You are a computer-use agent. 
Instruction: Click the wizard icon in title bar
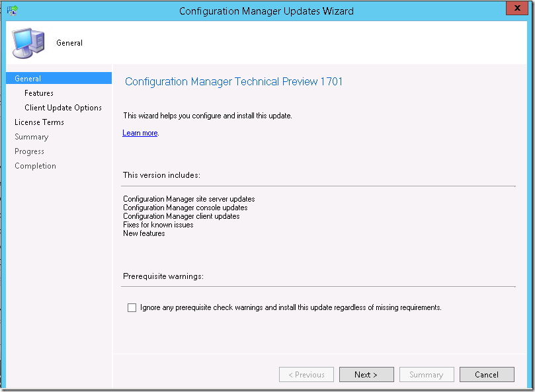(x=13, y=11)
